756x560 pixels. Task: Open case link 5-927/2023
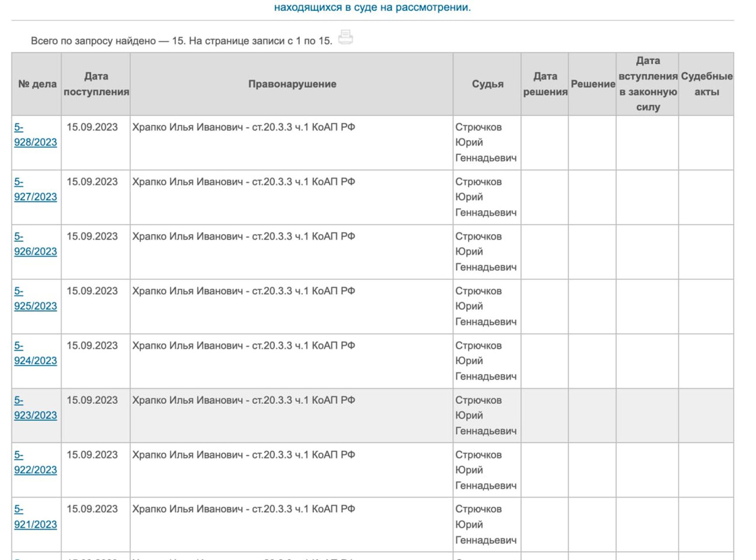(x=35, y=197)
